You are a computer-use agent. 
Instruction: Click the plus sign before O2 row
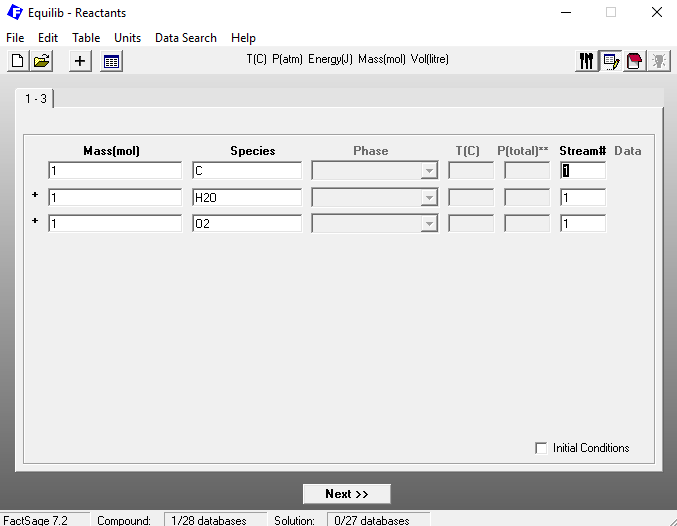click(35, 221)
